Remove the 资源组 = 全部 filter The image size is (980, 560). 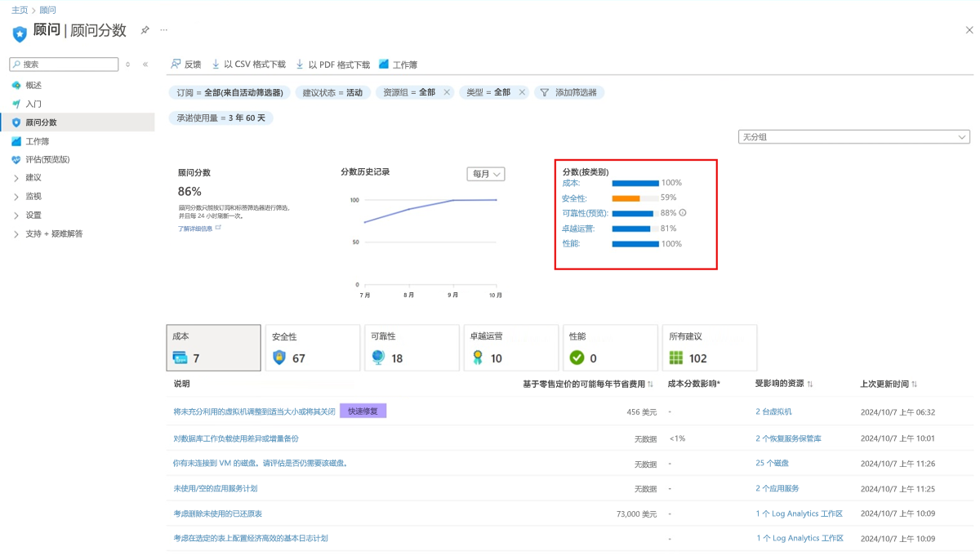pyautogui.click(x=445, y=92)
